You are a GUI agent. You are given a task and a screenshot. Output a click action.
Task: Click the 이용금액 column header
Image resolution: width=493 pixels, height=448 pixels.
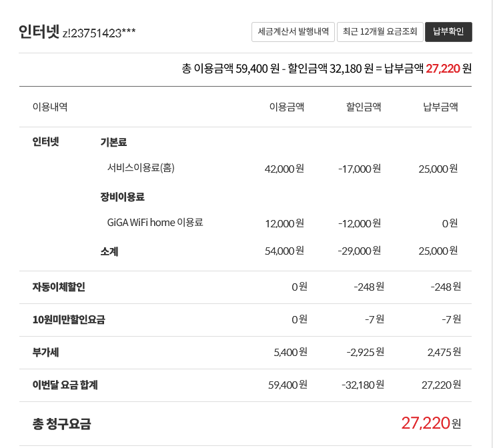pos(286,107)
